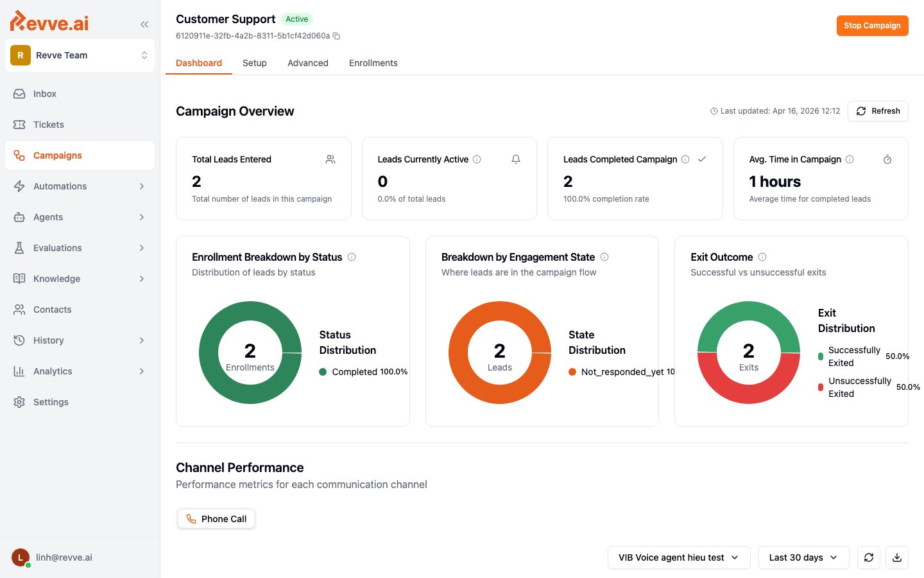Screen dimensions: 924x578
Task: Click the '1 hours' value
Action: [775, 182]
